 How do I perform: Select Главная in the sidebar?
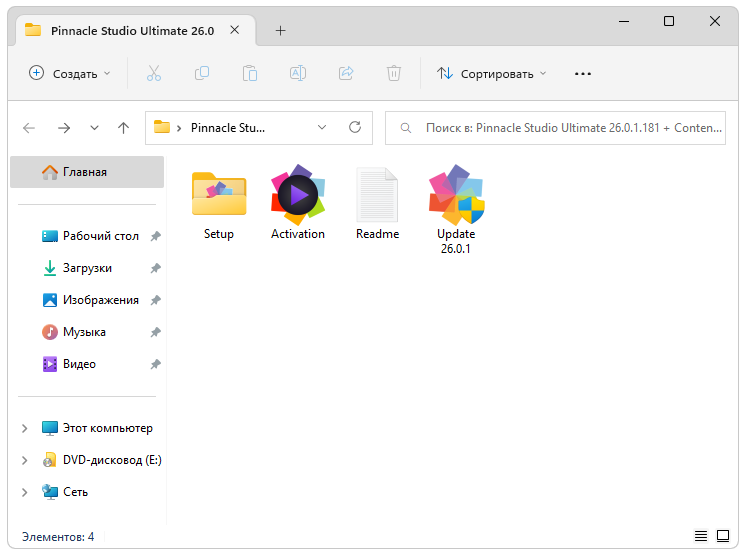87,172
